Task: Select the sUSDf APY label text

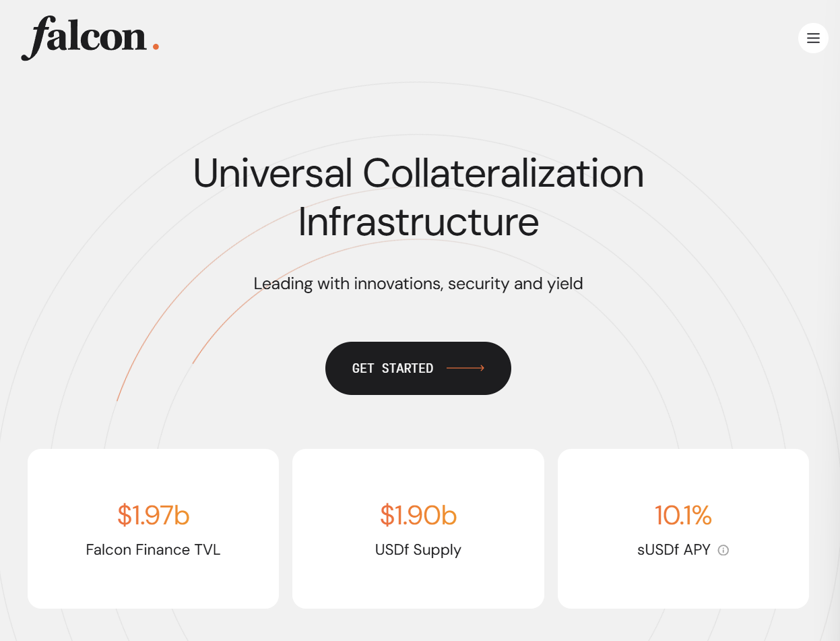Action: coord(674,550)
